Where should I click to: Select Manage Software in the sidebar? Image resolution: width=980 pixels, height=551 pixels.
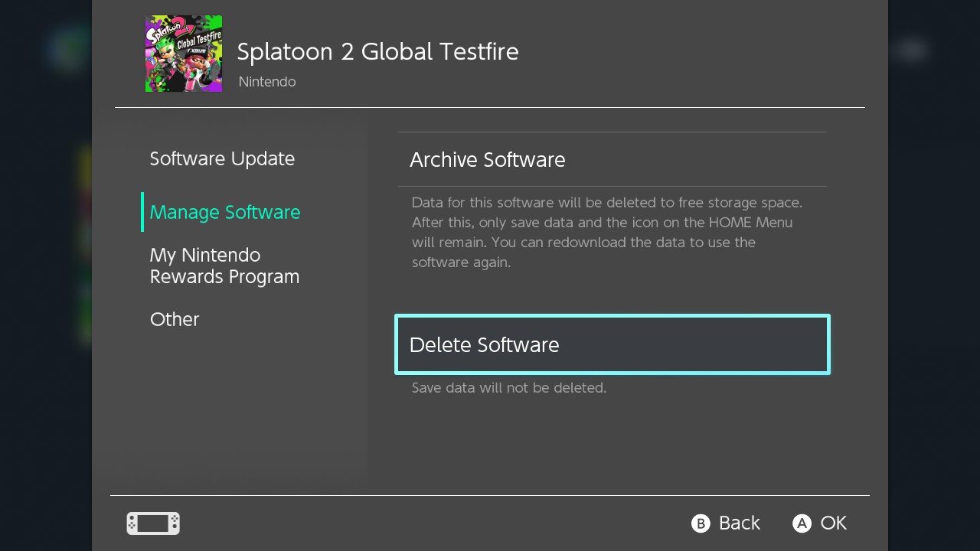(224, 212)
